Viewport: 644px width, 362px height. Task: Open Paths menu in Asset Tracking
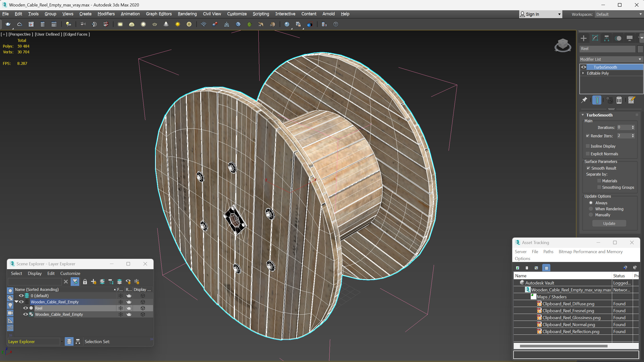point(548,251)
